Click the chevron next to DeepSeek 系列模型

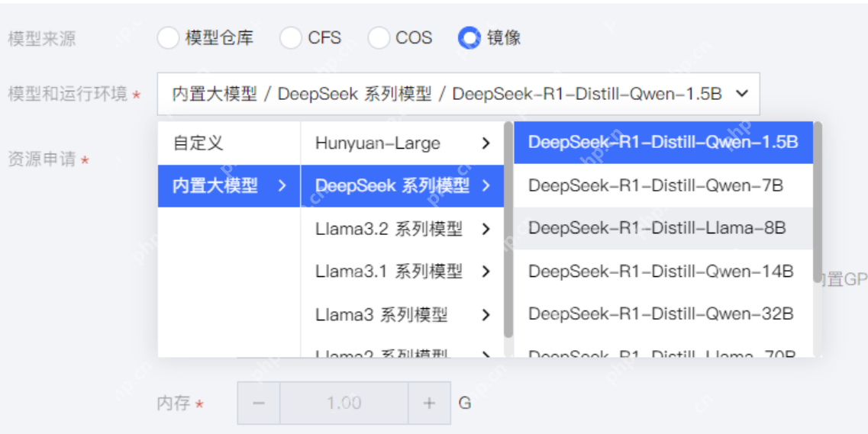[x=486, y=186]
